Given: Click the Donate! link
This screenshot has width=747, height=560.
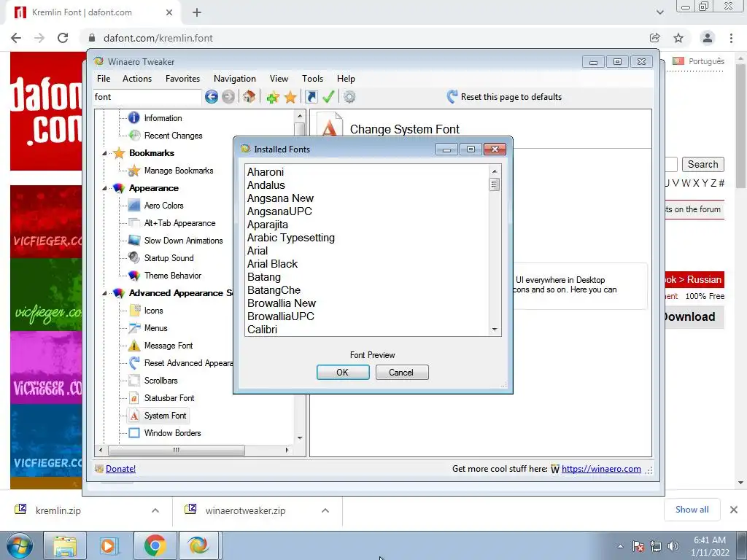Looking at the screenshot, I should coord(120,469).
